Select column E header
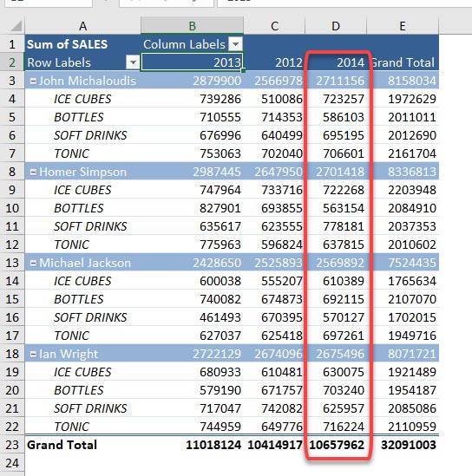The height and width of the screenshot is (476, 472). (x=403, y=26)
